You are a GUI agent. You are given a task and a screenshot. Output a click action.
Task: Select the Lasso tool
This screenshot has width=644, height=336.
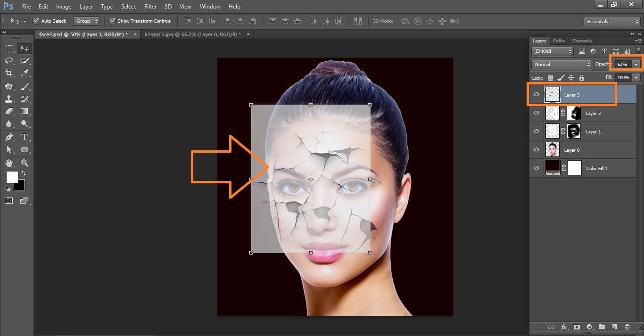click(x=9, y=61)
